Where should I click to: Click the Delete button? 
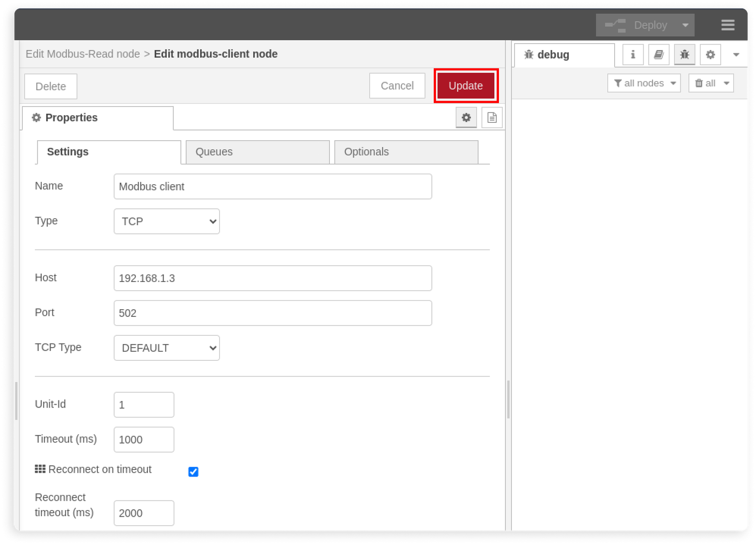[51, 86]
